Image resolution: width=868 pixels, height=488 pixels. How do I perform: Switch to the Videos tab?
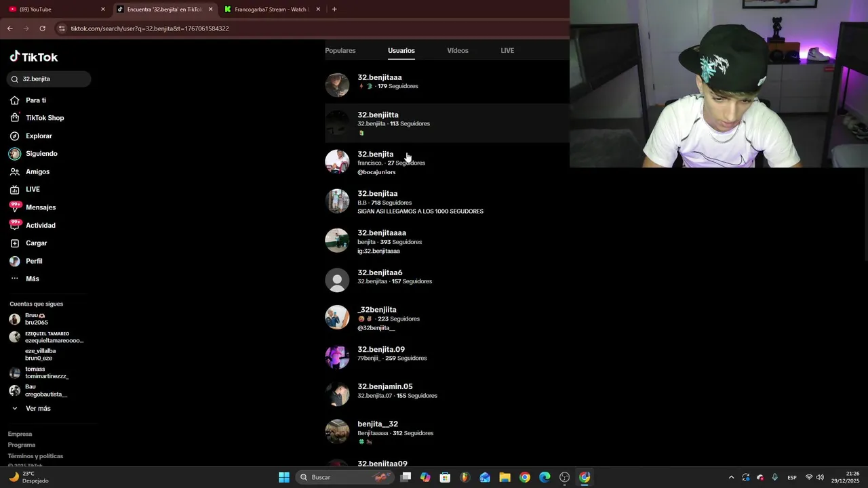click(458, 51)
